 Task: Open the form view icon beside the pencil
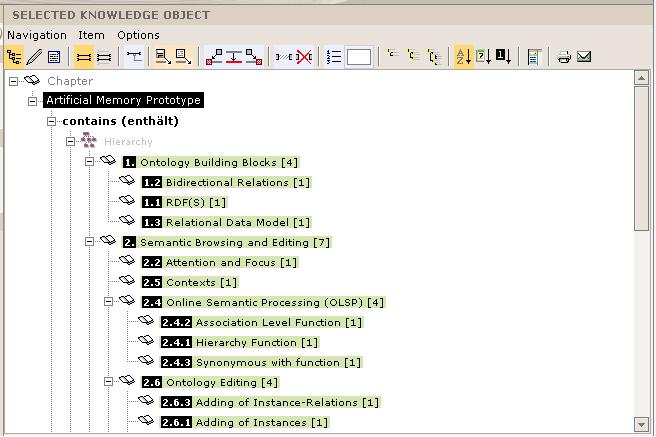(54, 56)
